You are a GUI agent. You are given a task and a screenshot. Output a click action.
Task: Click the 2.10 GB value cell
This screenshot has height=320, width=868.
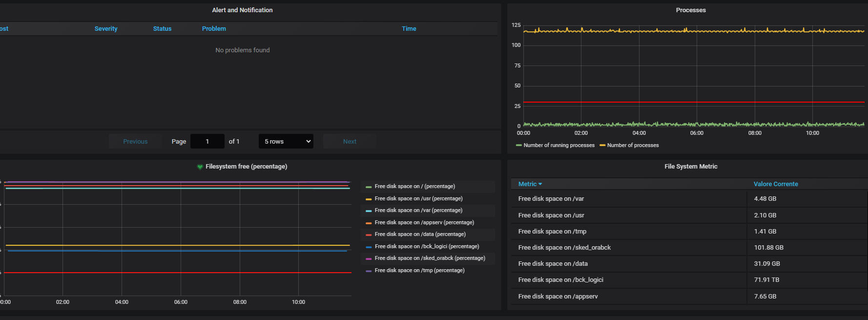pos(807,215)
